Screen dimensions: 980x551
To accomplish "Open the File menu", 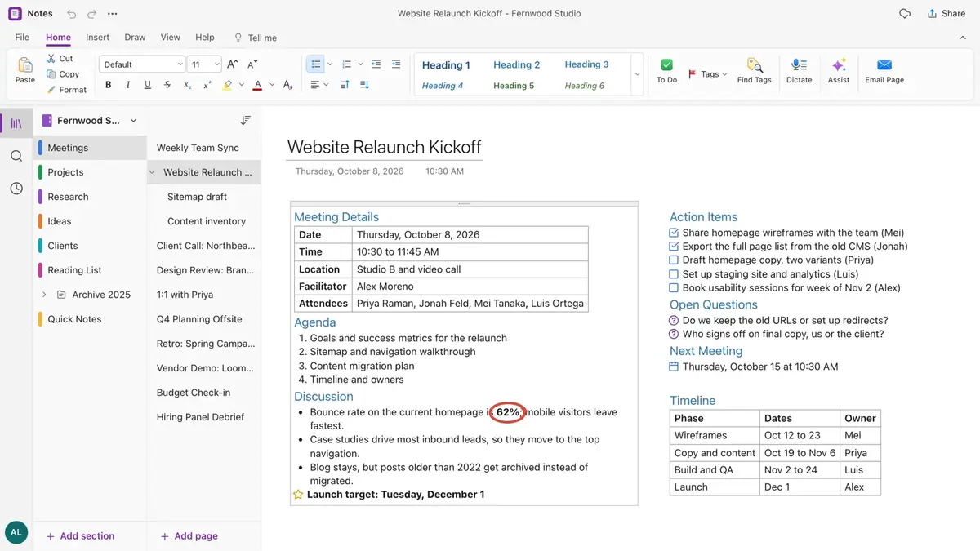I will [x=22, y=38].
